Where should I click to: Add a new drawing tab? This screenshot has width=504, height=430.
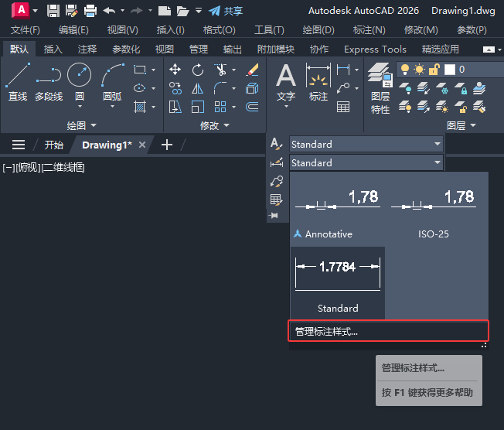167,145
